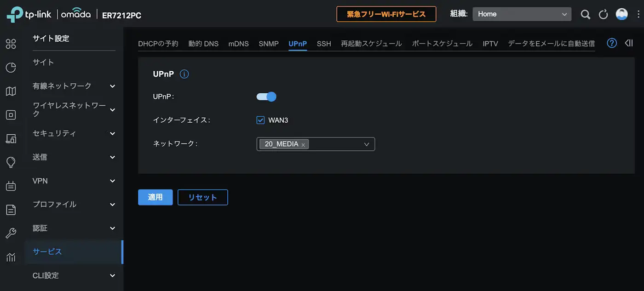Open the Logs document icon

11,210
